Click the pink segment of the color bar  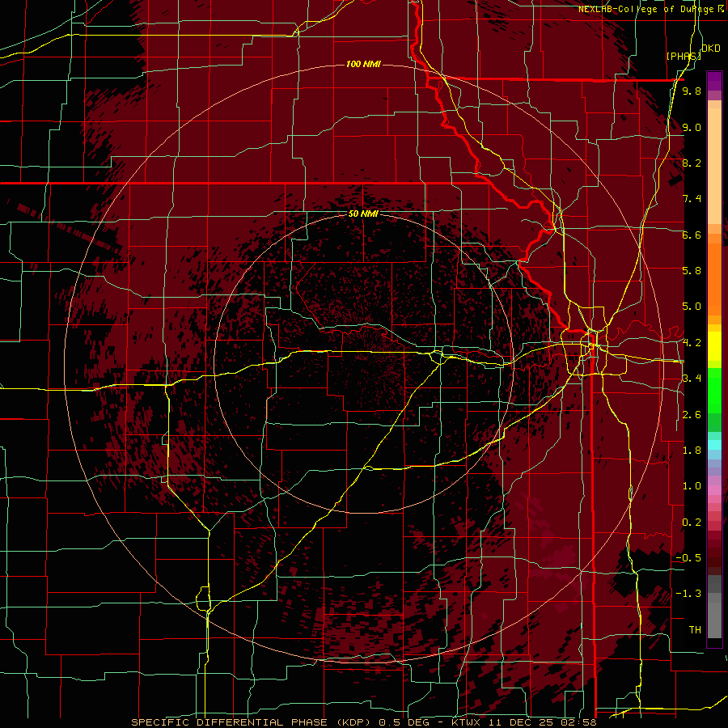(x=714, y=490)
